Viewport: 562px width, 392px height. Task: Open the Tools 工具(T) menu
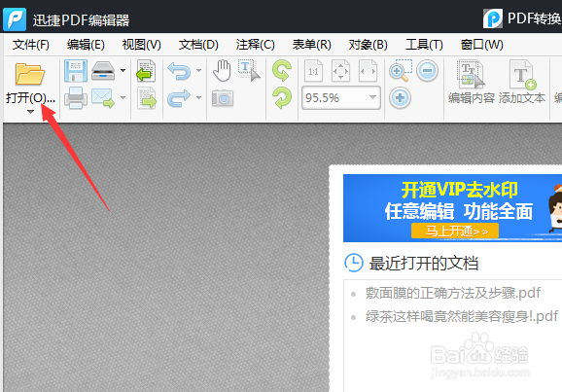click(x=424, y=45)
